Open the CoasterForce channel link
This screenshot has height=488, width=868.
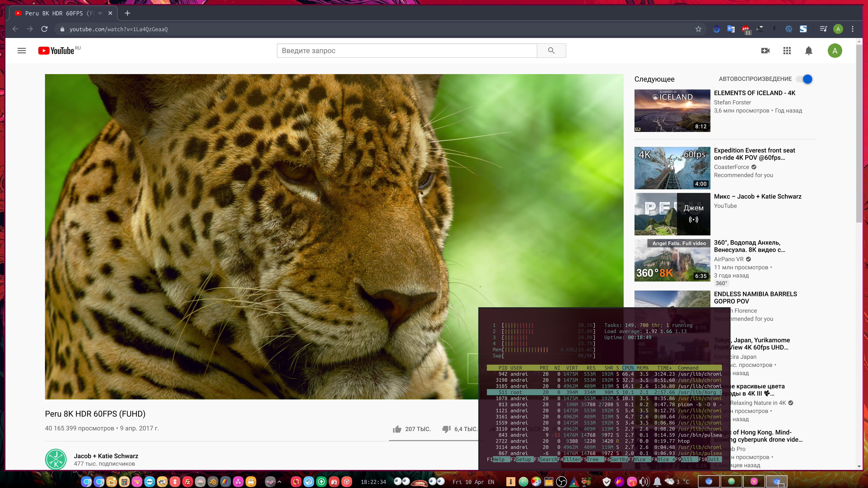coord(731,167)
